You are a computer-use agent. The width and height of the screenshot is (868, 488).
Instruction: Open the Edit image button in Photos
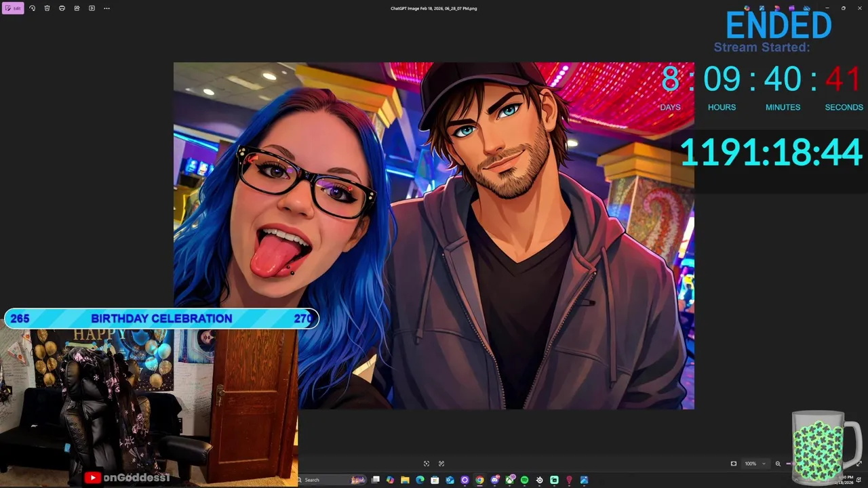tap(13, 8)
